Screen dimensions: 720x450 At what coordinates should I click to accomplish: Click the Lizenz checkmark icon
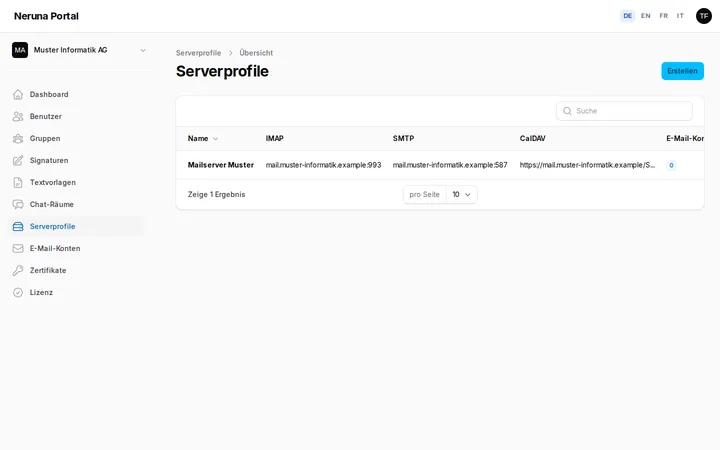point(18,293)
